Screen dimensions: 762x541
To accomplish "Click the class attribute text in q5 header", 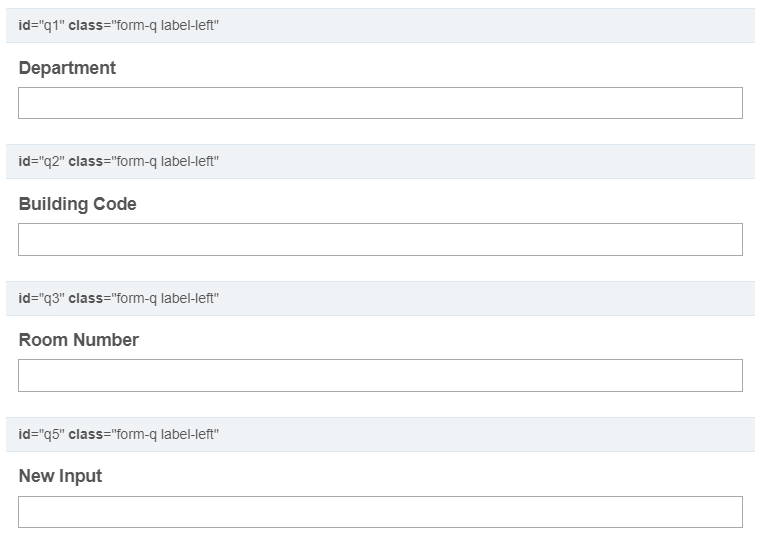I will click(143, 434).
